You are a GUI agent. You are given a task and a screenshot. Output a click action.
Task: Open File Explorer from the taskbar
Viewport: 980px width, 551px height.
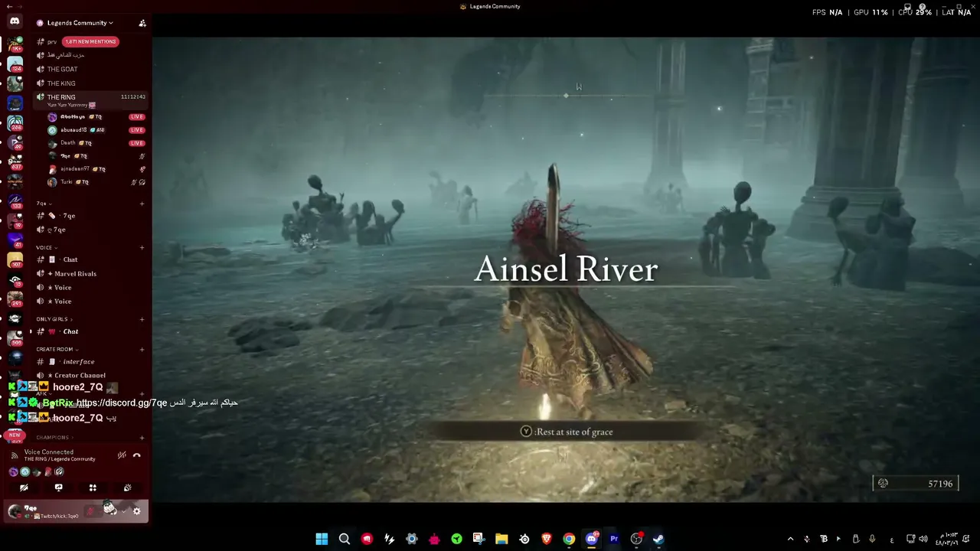click(x=501, y=539)
